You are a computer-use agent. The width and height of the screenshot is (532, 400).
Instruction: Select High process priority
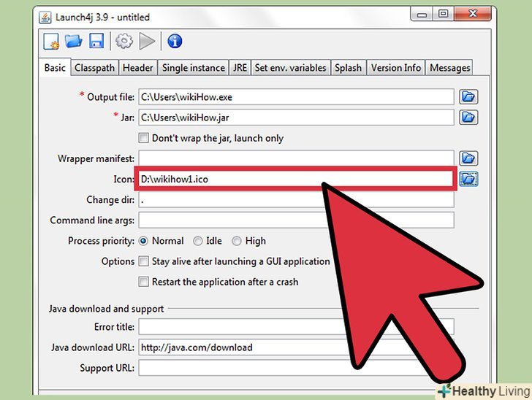click(237, 241)
